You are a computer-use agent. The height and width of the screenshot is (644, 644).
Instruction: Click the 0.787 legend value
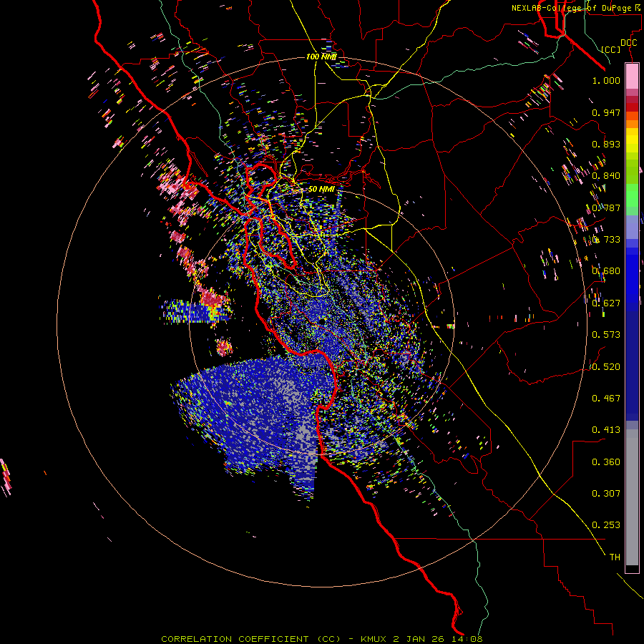coord(606,208)
